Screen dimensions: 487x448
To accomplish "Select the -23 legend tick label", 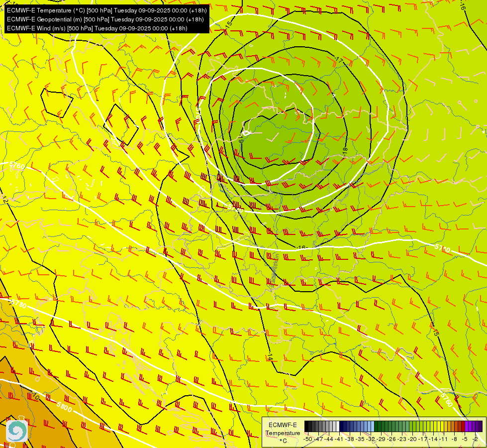I will tap(403, 439).
